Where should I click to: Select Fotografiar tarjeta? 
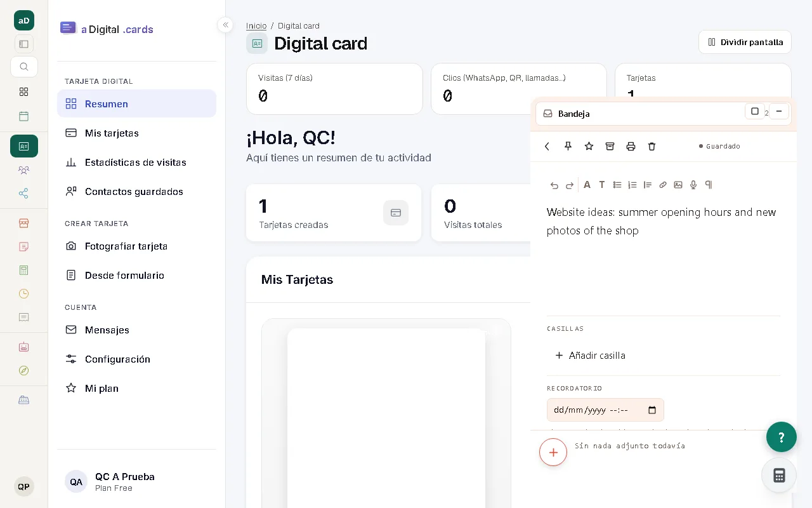[x=136, y=246]
